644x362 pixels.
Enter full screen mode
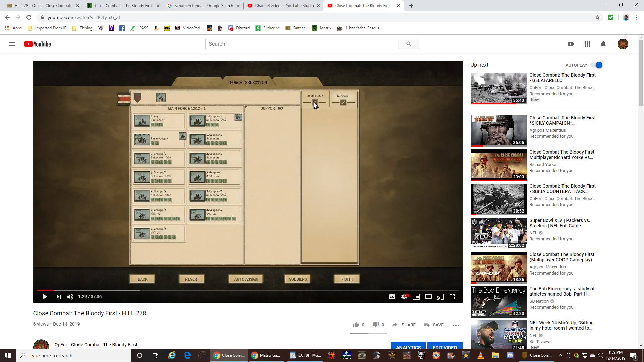pyautogui.click(x=452, y=297)
